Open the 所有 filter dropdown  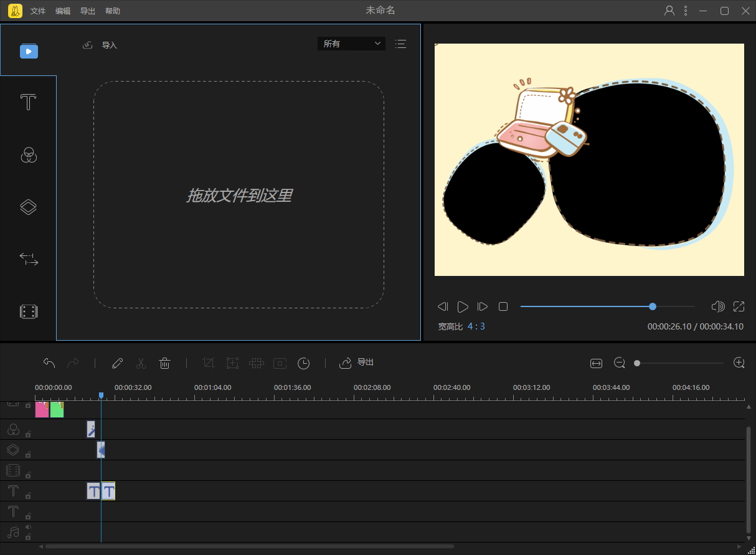click(x=351, y=44)
